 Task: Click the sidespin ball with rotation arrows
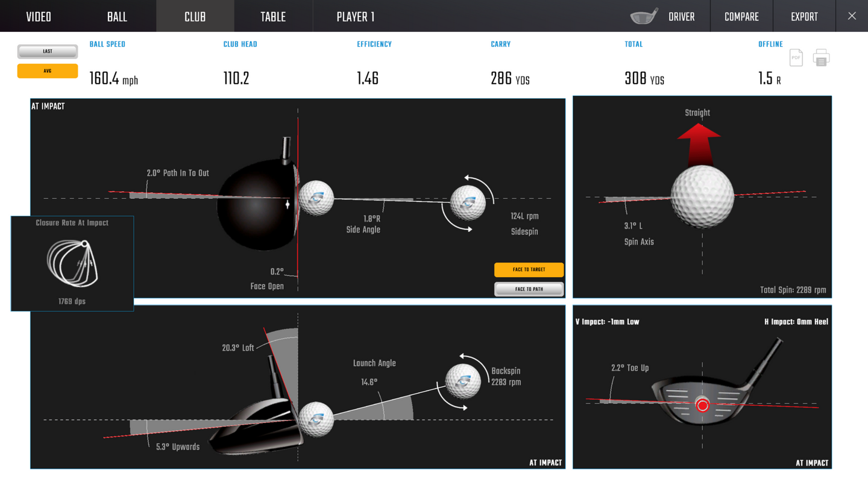[x=468, y=202]
